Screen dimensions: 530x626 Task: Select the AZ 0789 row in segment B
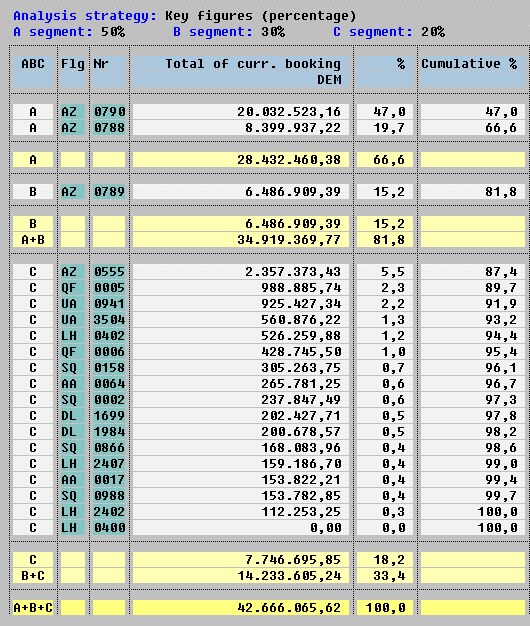[269, 192]
